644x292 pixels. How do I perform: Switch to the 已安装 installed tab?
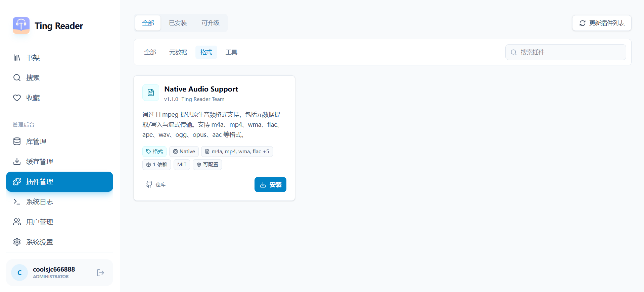(x=178, y=23)
